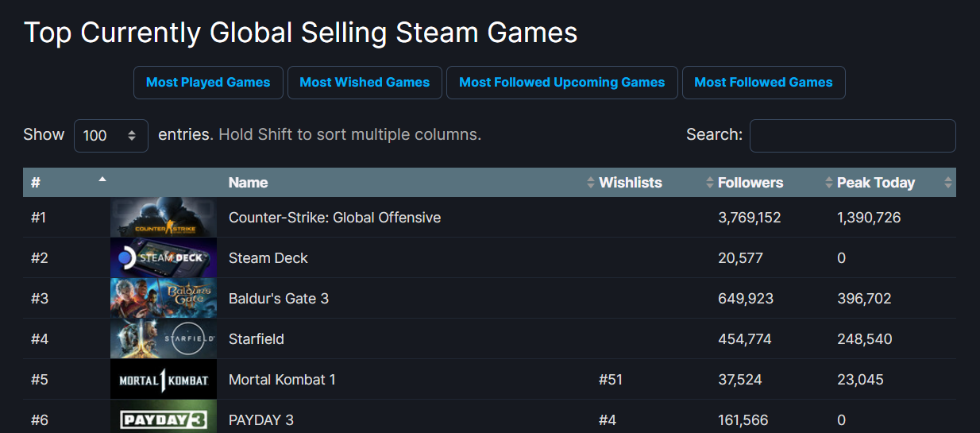Screen dimensions: 980x433
Task: Go to Most Followed Upcoming Games
Action: coord(562,83)
